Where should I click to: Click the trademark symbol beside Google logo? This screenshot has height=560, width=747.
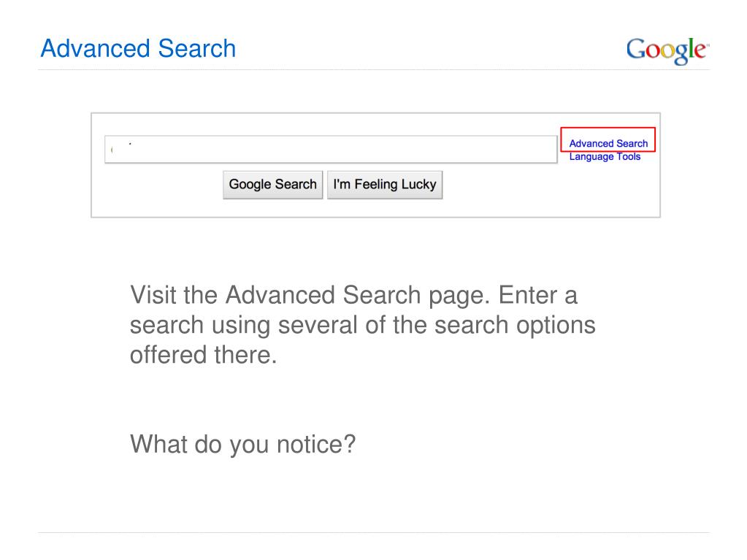(x=708, y=45)
